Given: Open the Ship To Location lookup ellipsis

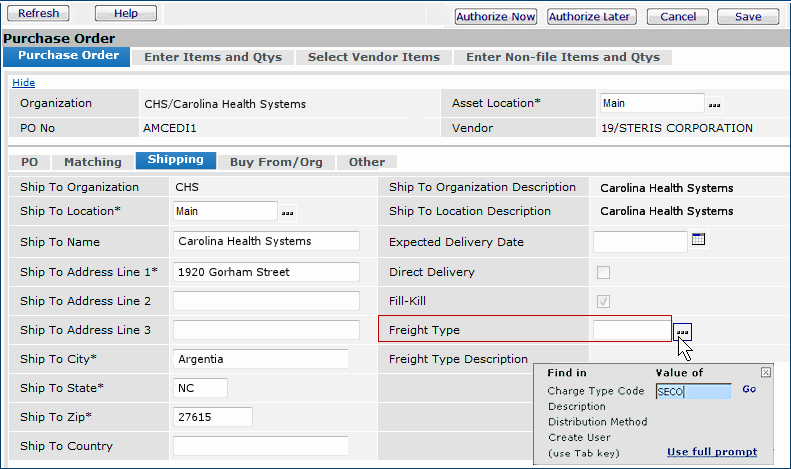Looking at the screenshot, I should coord(287,212).
